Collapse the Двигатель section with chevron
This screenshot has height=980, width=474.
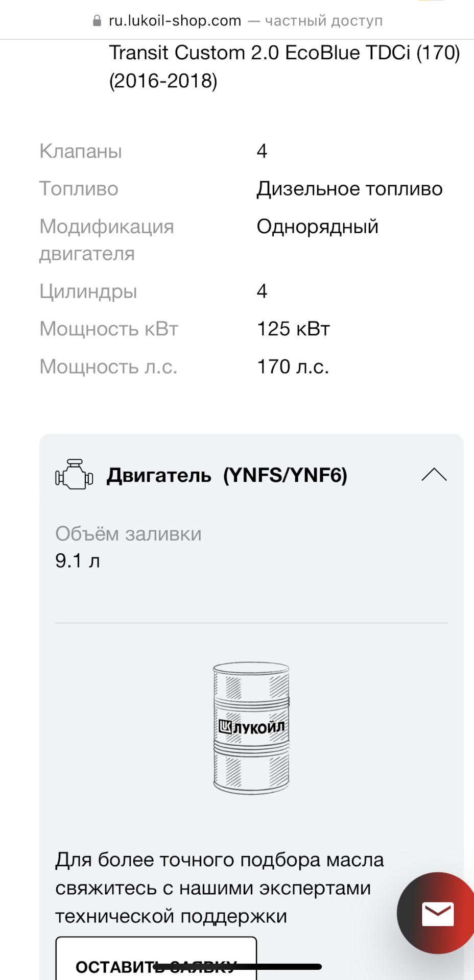click(434, 475)
